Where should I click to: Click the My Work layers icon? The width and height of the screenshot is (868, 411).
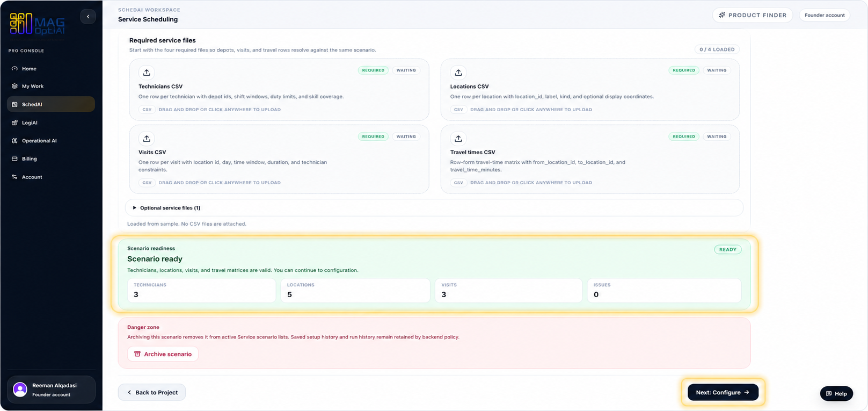point(14,86)
